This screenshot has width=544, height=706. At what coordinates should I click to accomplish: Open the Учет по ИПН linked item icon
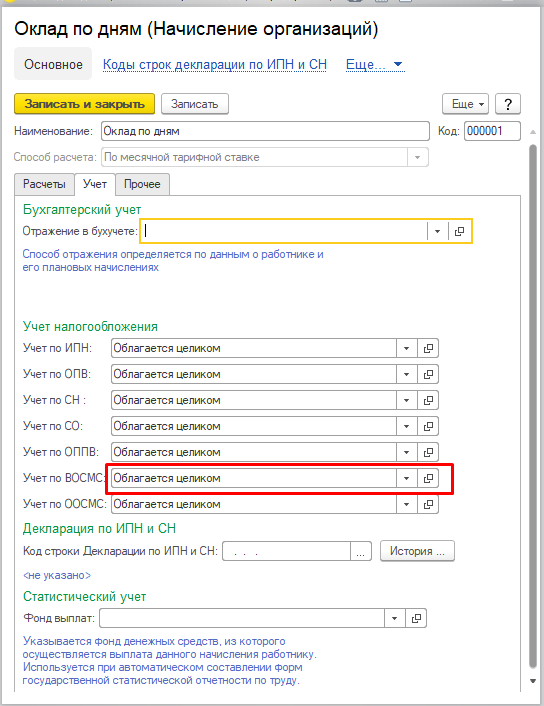[x=428, y=348]
